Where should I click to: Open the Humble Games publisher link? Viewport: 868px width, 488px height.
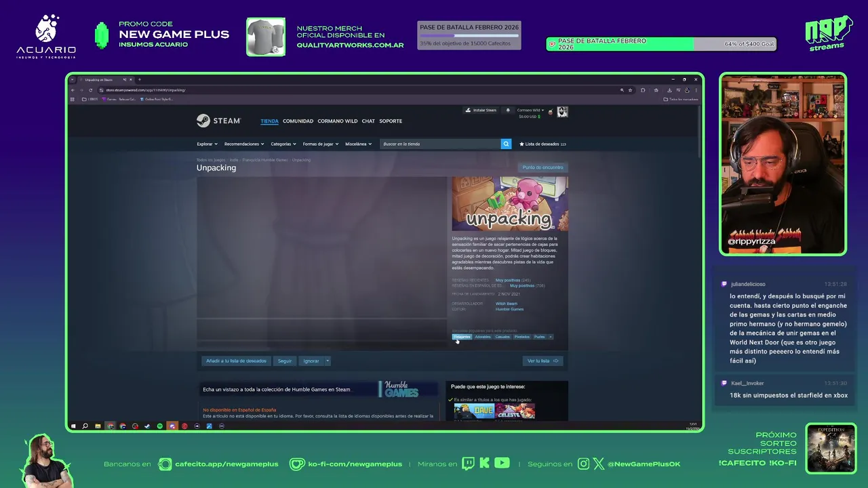(509, 309)
